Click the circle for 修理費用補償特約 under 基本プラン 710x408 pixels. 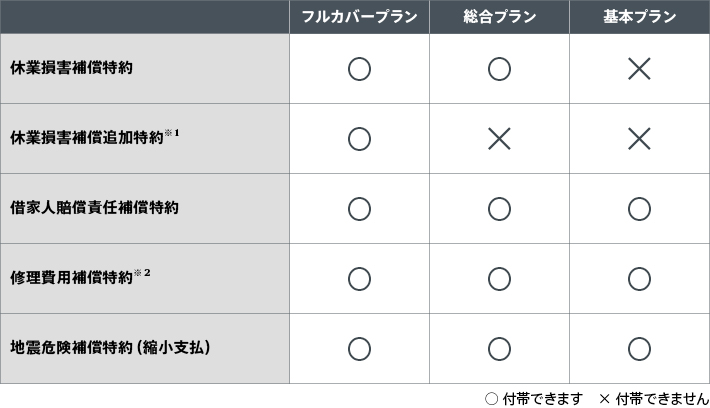639,279
